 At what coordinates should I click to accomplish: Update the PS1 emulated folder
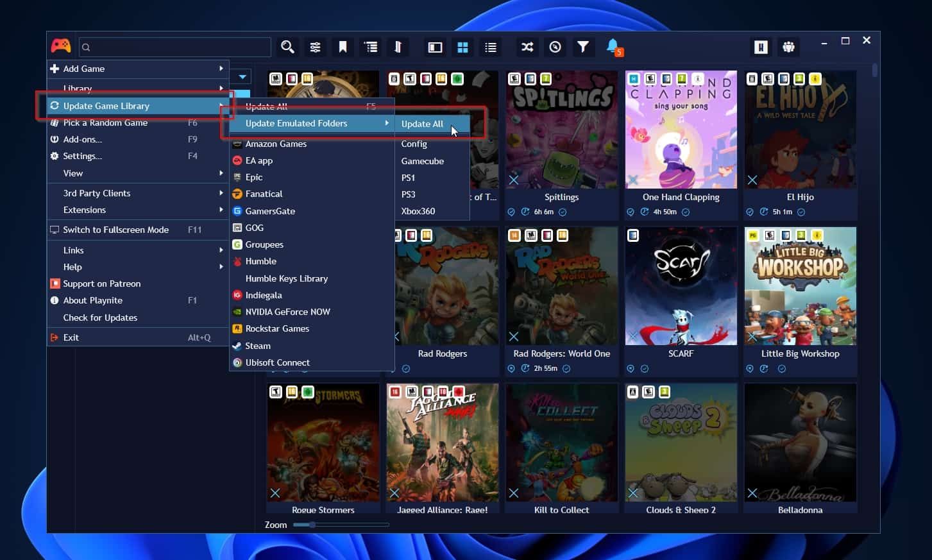[432, 178]
